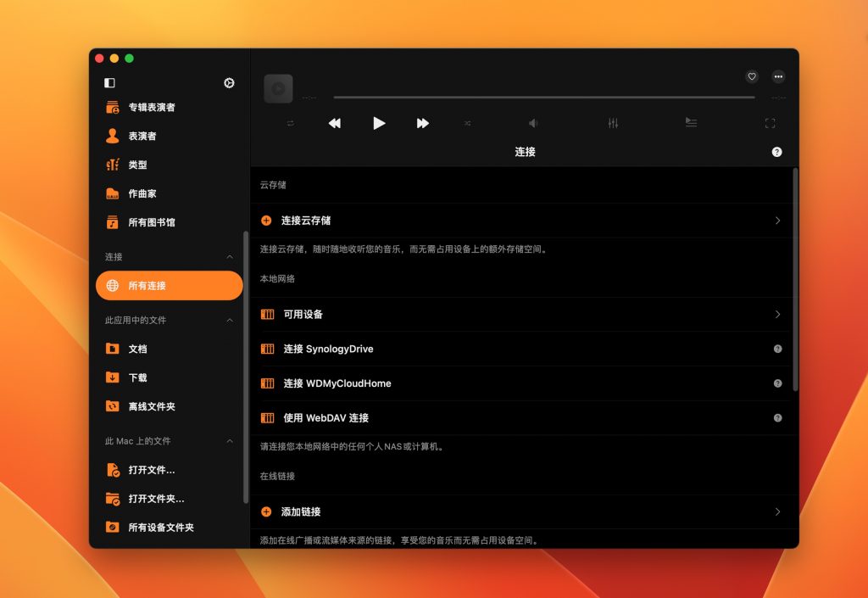Select 类型 in the sidebar
Image resolution: width=868 pixels, height=598 pixels.
tap(136, 165)
